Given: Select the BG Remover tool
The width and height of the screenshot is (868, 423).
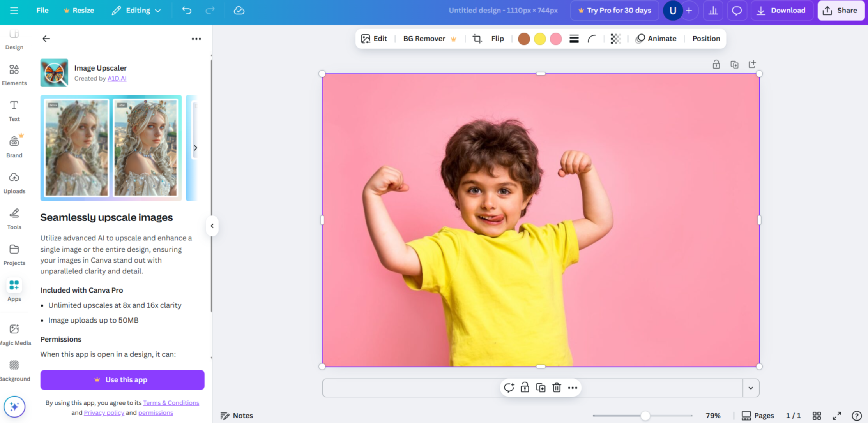Looking at the screenshot, I should coord(424,39).
